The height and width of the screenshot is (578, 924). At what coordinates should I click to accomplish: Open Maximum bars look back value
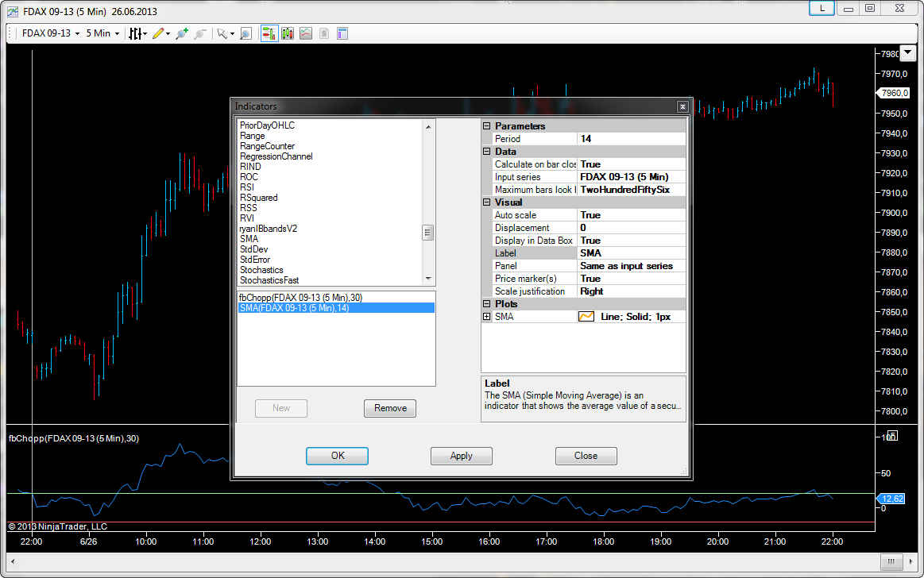[631, 190]
